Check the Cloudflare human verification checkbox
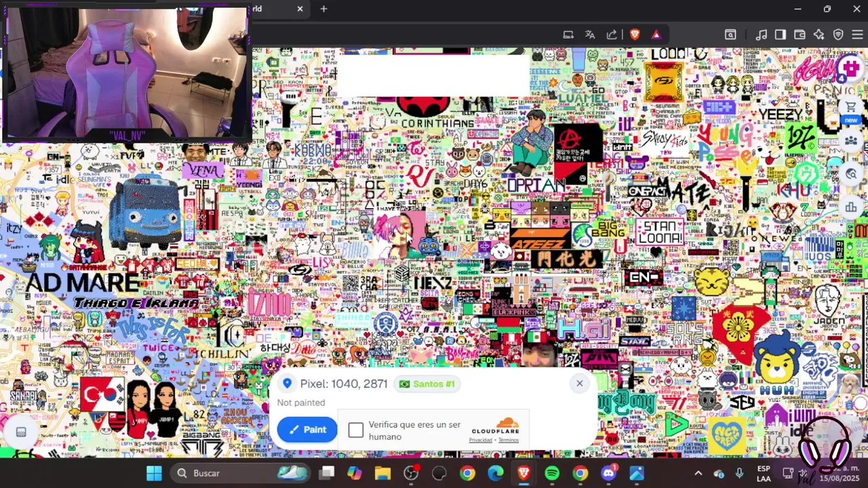Screen dimensions: 868x488 [356, 430]
